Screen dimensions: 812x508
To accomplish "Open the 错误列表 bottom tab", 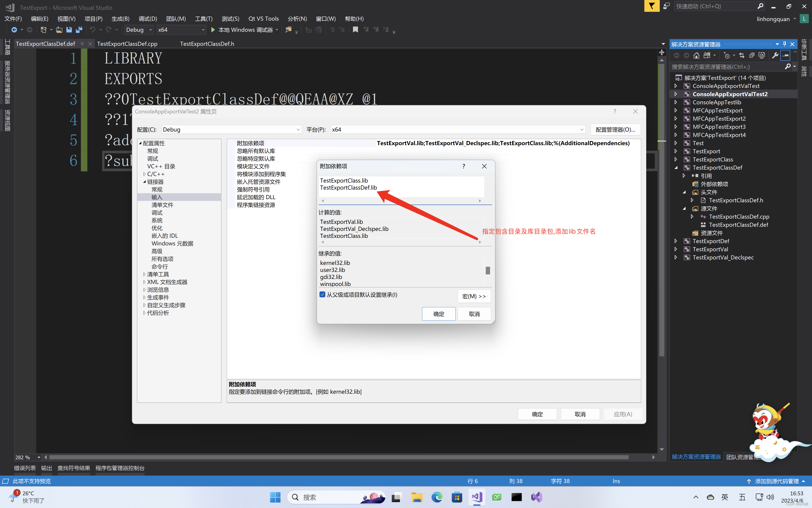I will (x=25, y=468).
